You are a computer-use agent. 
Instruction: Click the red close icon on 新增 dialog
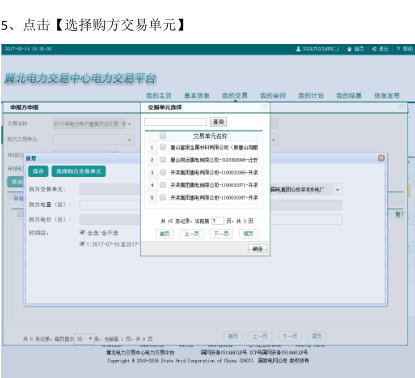(x=381, y=158)
